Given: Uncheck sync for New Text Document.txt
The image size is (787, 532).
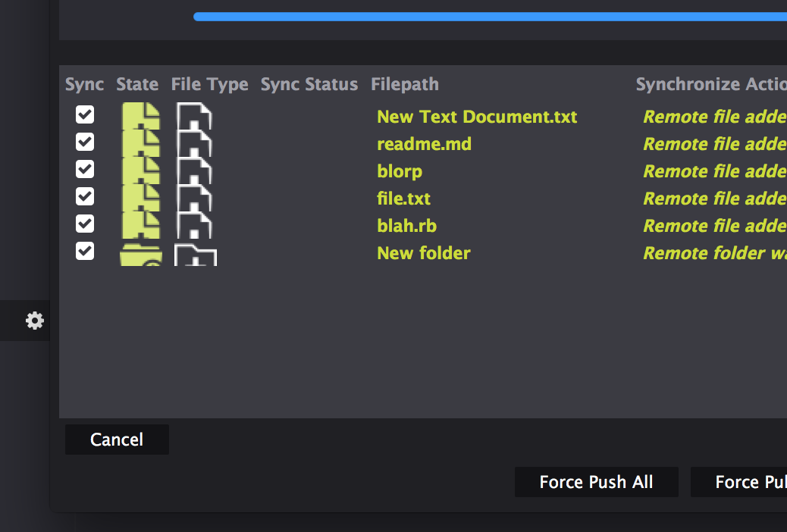Looking at the screenshot, I should pos(85,114).
